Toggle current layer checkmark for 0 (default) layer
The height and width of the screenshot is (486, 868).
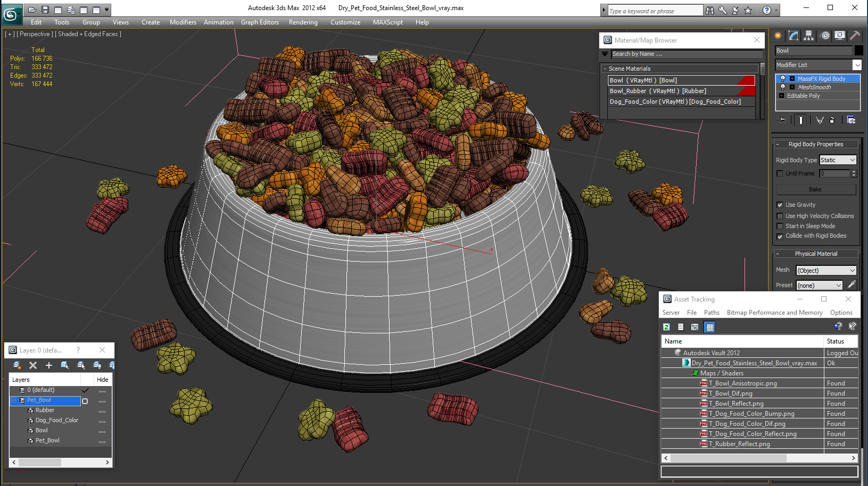pyautogui.click(x=85, y=390)
